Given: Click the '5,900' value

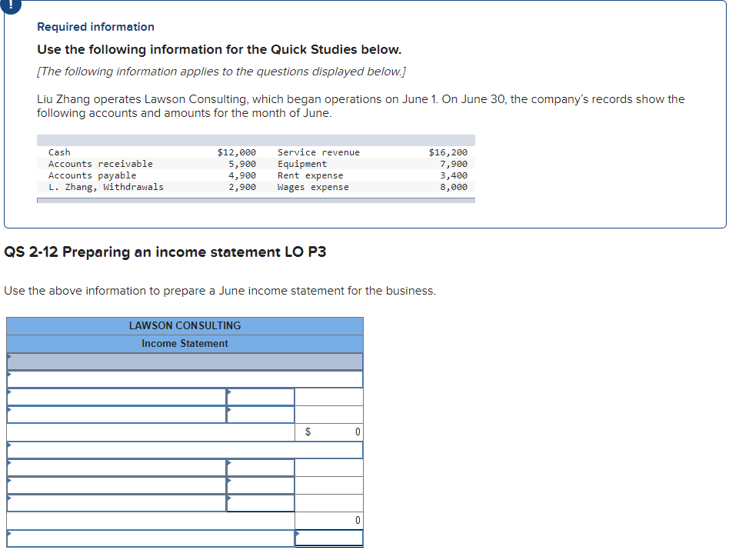Looking at the screenshot, I should [242, 164].
